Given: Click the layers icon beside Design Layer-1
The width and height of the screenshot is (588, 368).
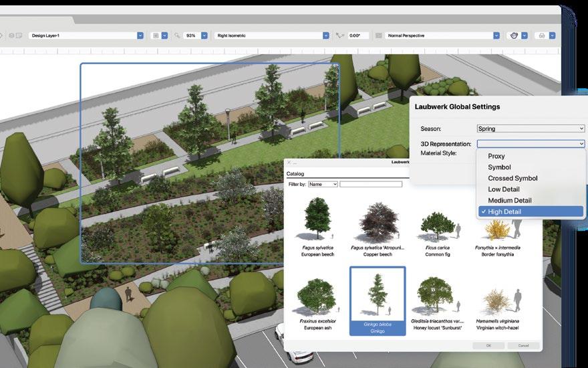Looking at the screenshot, I should tap(11, 35).
